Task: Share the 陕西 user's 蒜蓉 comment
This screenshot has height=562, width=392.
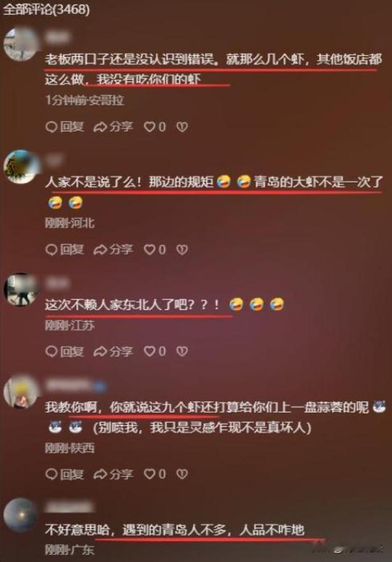Action: pos(113,474)
